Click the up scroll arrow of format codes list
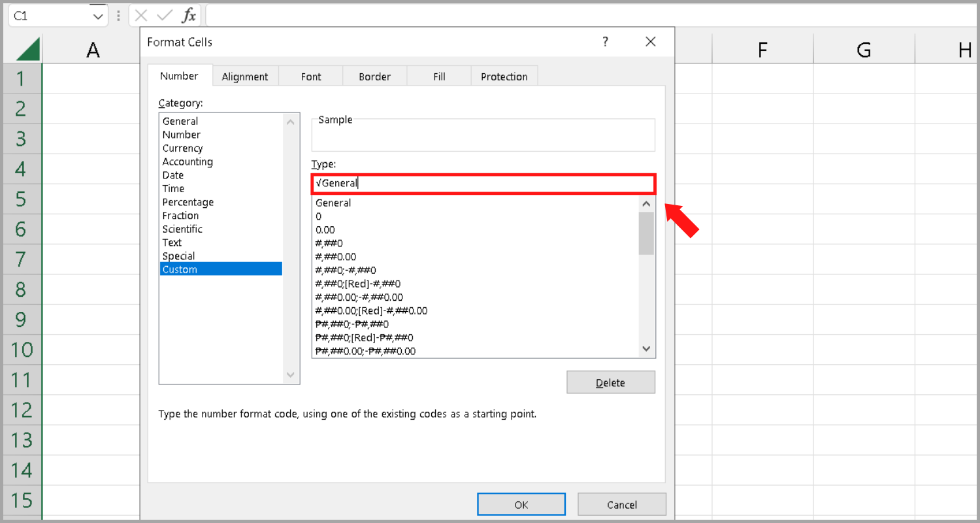The width and height of the screenshot is (980, 523). [646, 203]
